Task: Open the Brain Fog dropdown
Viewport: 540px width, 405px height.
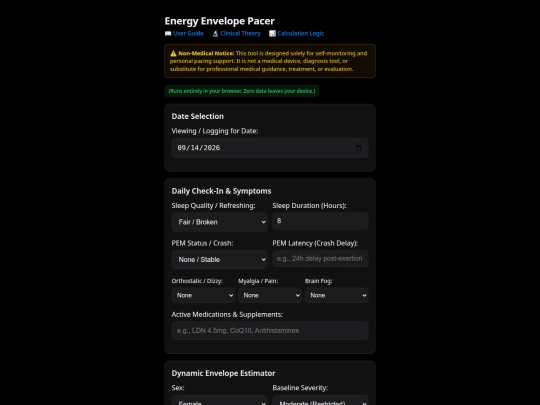Action: click(x=337, y=295)
